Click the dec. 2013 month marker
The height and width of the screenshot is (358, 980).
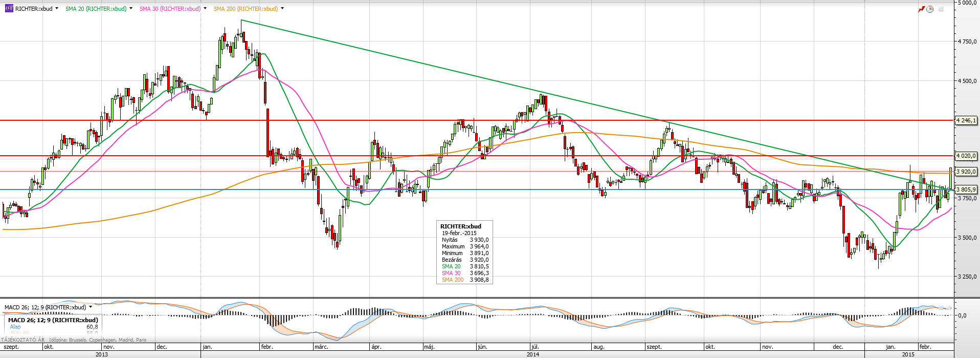point(162,347)
